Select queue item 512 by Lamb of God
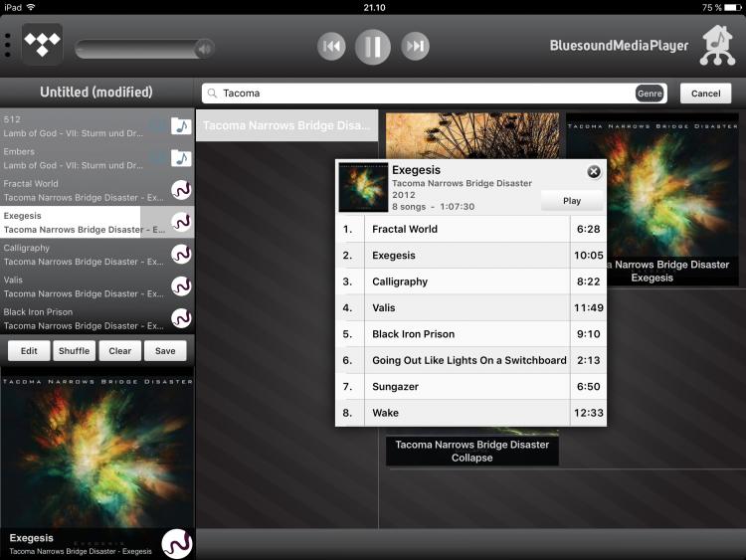This screenshot has width=746, height=560. point(97,126)
